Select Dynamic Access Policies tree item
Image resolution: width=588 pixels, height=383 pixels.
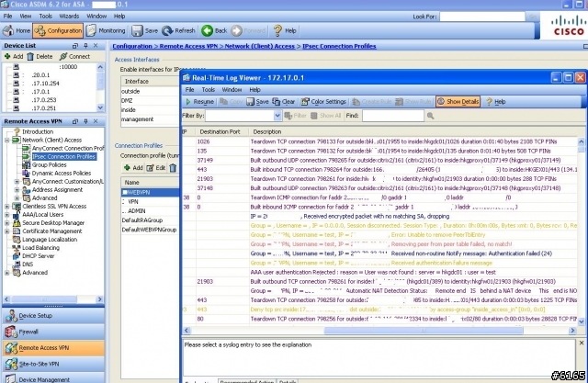tap(62, 174)
